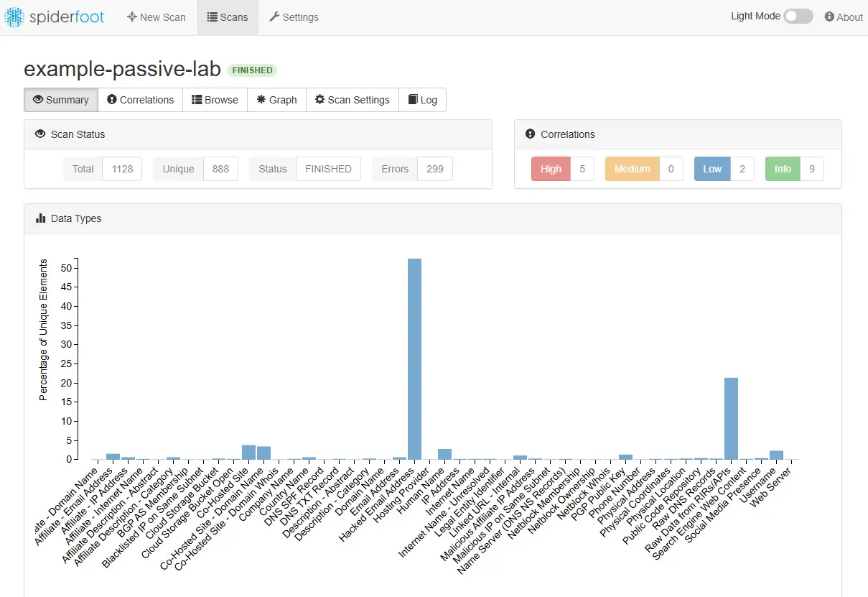
Task: Click the Low correlations badge
Action: [712, 169]
